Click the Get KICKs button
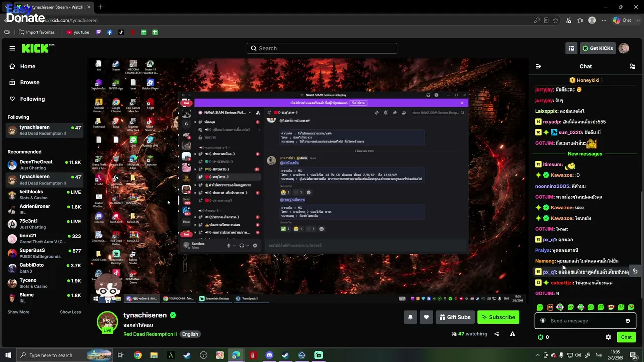Screen dimensions: 644x362 [x=598, y=48]
